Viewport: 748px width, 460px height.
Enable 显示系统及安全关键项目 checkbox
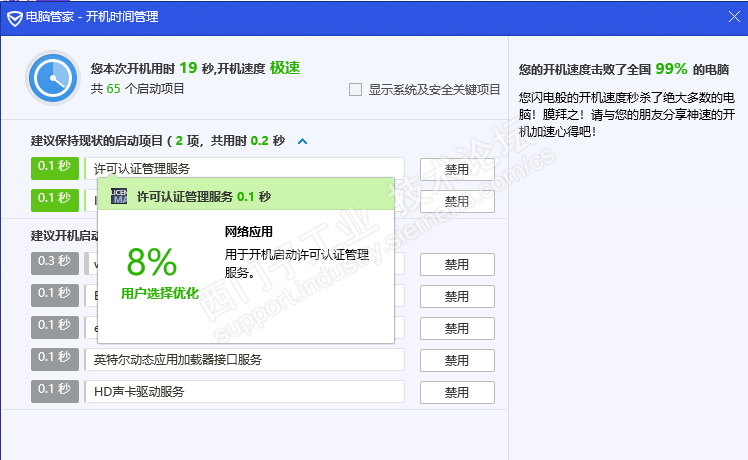click(355, 89)
